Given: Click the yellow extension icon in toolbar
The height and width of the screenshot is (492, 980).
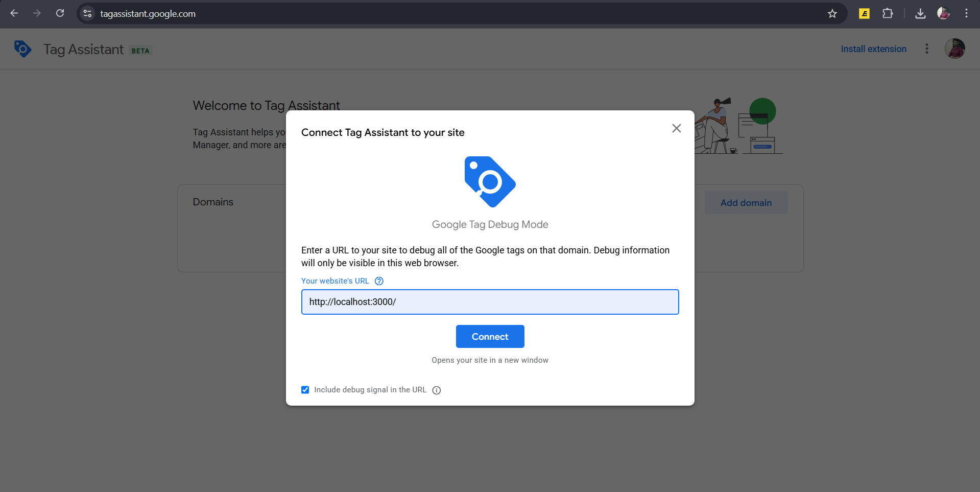Looking at the screenshot, I should point(864,14).
